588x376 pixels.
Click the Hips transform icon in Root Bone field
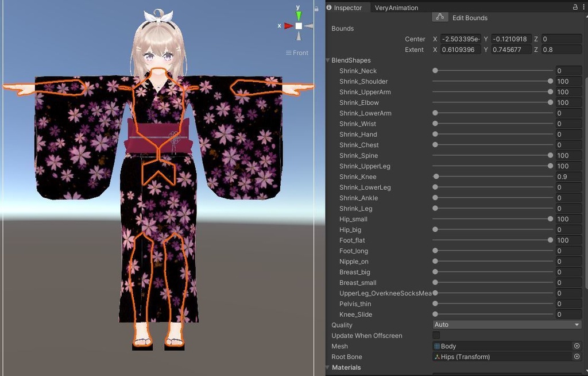(x=436, y=356)
